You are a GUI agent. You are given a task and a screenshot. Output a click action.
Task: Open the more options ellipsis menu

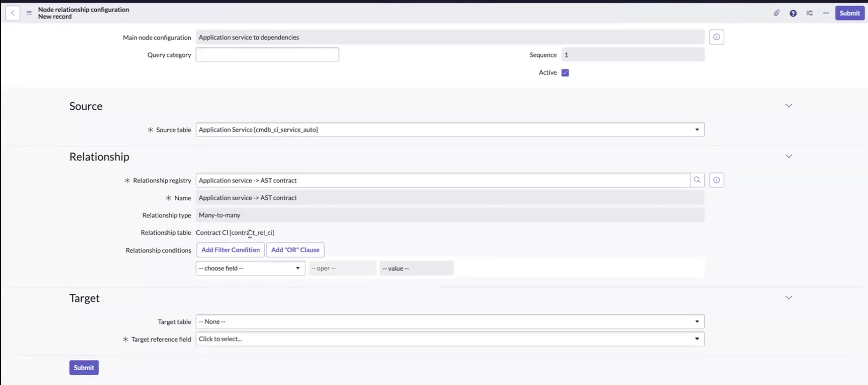pos(826,13)
